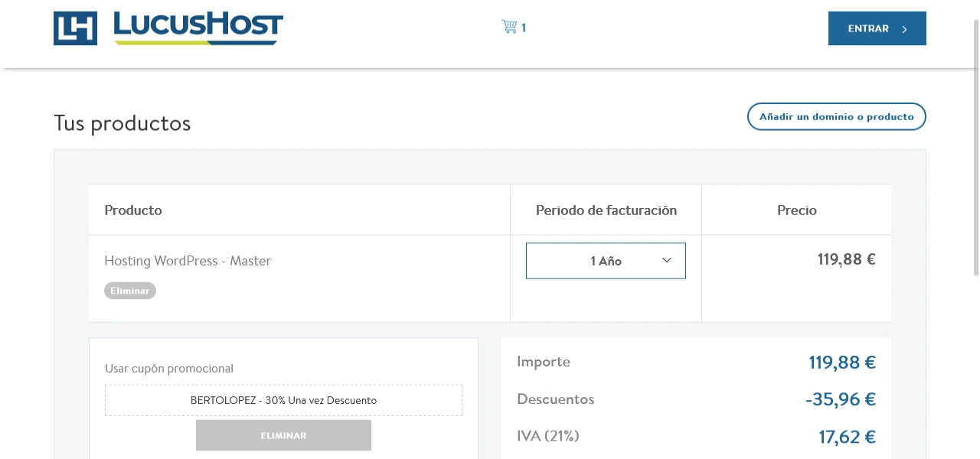This screenshot has height=459, width=980.
Task: Click the Hosting WordPress - Master product name
Action: coord(188,261)
